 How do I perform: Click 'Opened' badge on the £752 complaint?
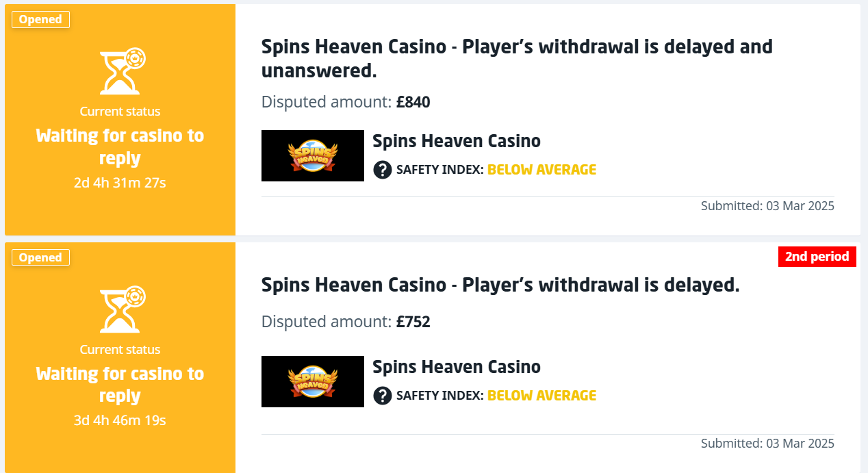click(40, 258)
